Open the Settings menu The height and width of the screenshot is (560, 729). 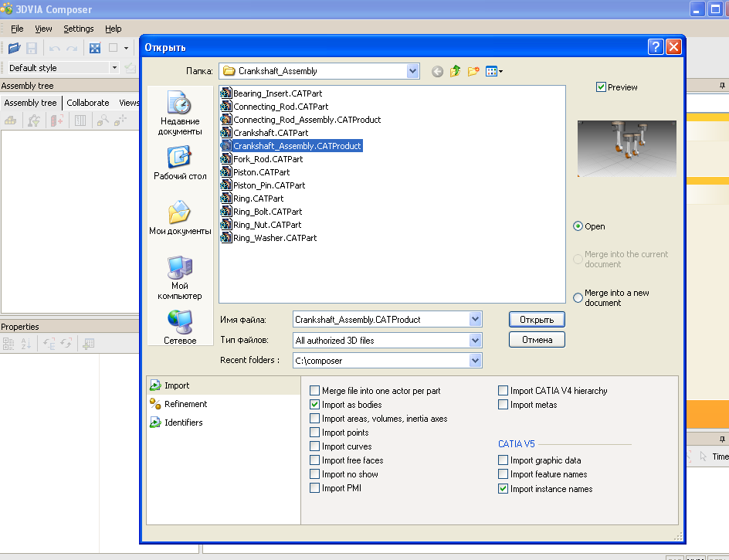(79, 29)
